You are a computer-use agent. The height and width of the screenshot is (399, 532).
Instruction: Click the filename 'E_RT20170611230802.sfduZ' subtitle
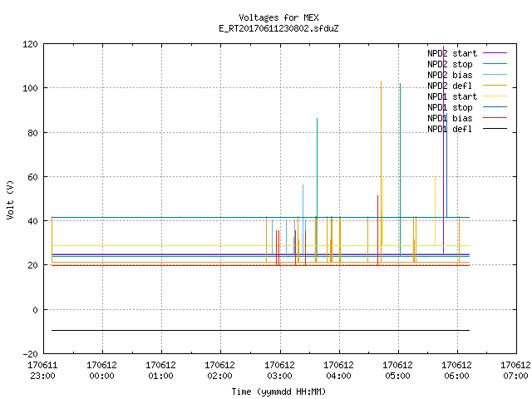[x=278, y=28]
